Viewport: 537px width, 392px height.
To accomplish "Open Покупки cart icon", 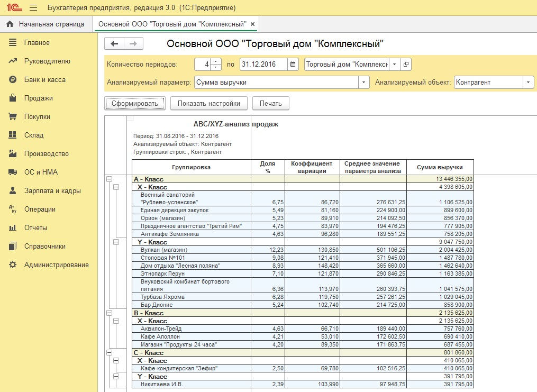I will pyautogui.click(x=13, y=116).
